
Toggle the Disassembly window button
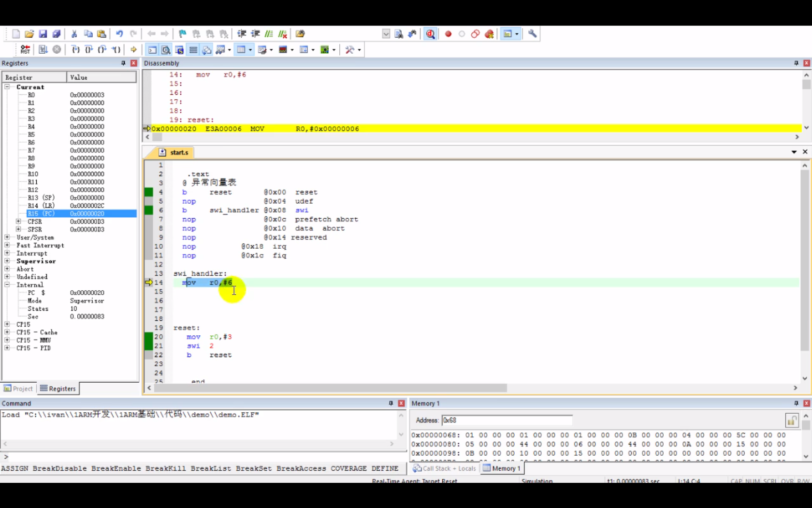pyautogui.click(x=166, y=50)
